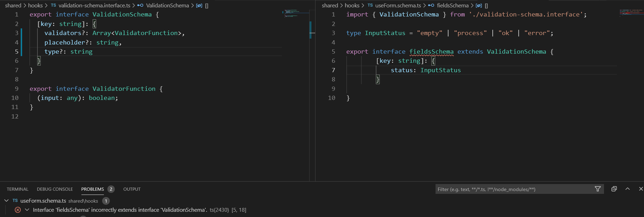Viewport: 644px width, 217px height.
Task: Switch to the Terminal tab
Action: (x=18, y=189)
